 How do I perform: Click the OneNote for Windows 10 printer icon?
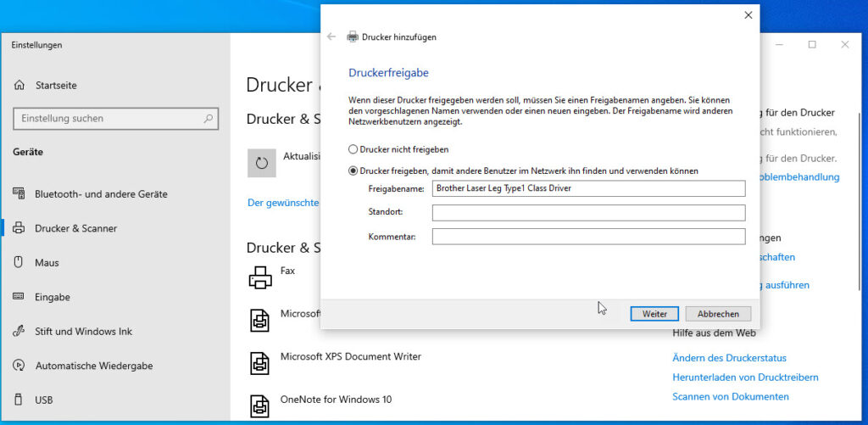click(x=259, y=405)
